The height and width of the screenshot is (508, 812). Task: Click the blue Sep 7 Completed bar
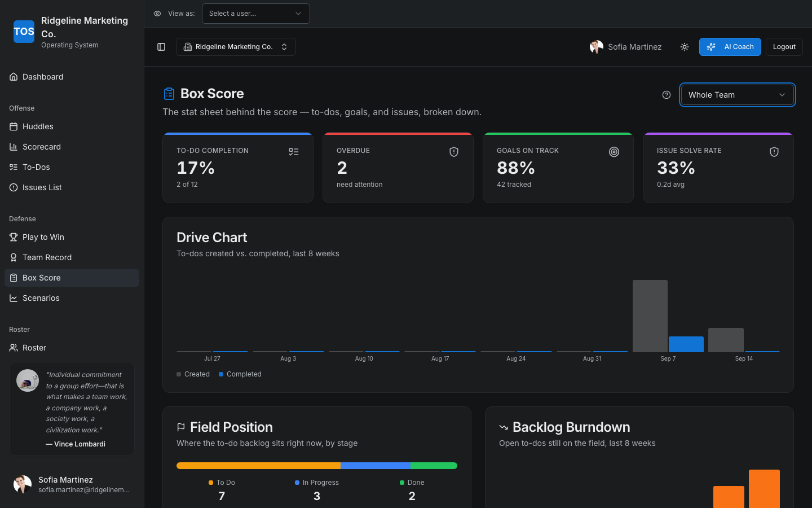click(x=686, y=344)
